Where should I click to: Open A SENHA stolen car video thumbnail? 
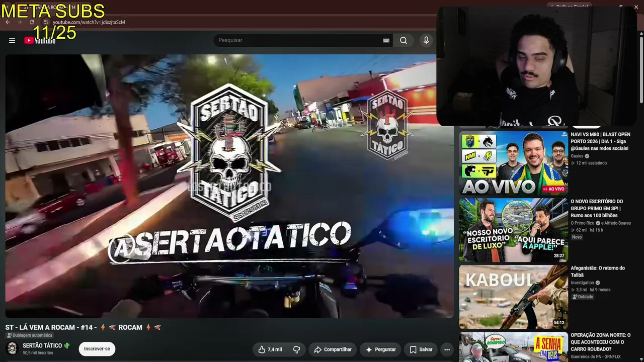click(x=513, y=347)
